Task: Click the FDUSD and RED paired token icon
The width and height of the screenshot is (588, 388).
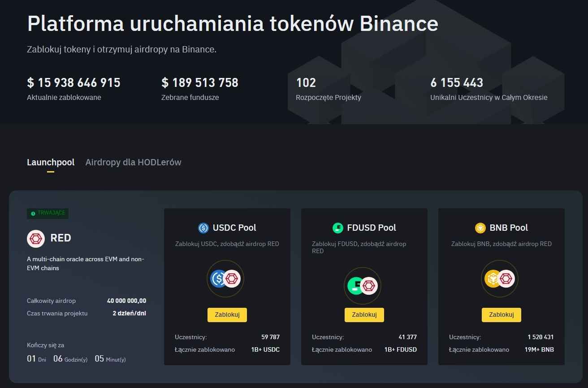Action: pos(363,285)
